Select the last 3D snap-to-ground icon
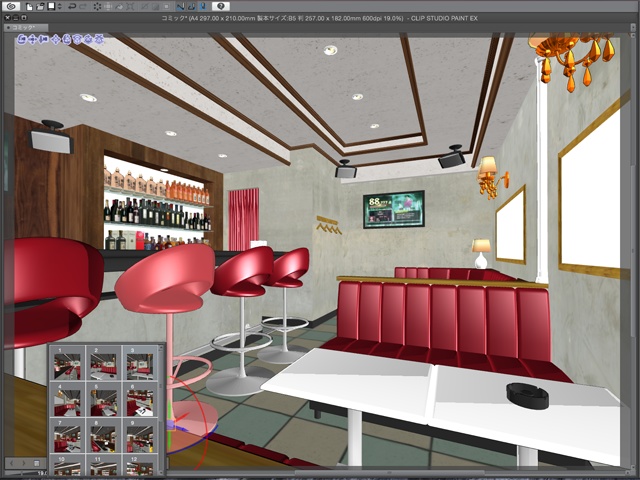The image size is (640, 480). (x=99, y=39)
